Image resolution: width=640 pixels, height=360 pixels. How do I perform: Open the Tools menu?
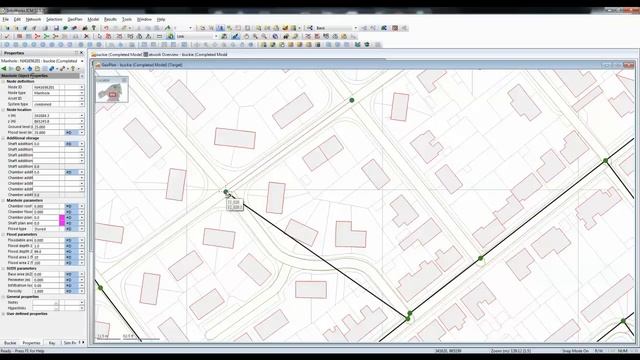(x=127, y=19)
